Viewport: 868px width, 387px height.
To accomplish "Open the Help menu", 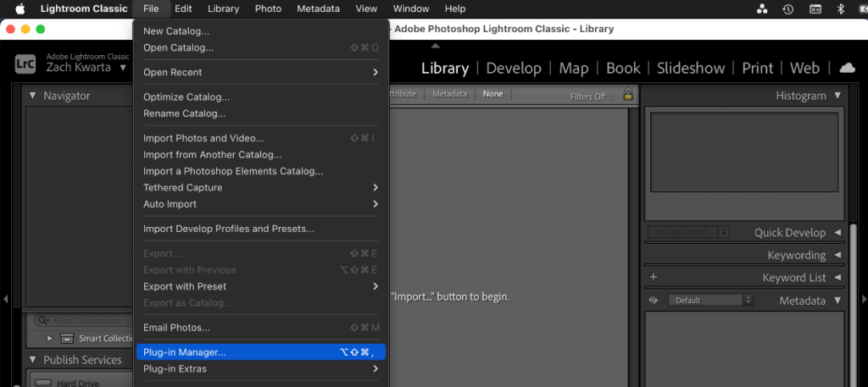I will pos(455,8).
